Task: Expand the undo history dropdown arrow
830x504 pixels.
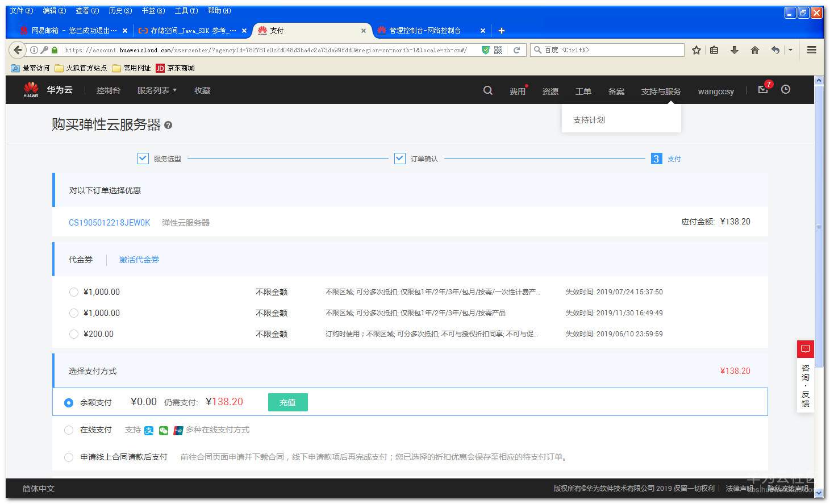Action: pos(790,50)
